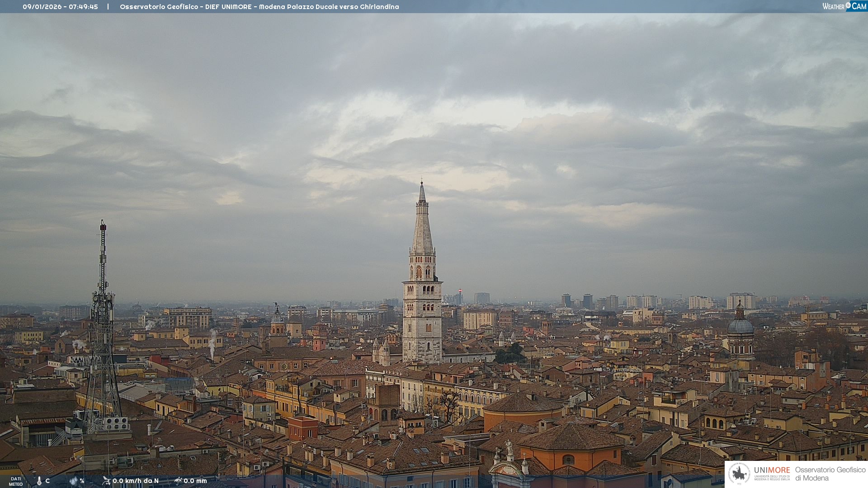The height and width of the screenshot is (488, 868).
Task: Click the UNIMORE horse rider seal
Action: click(x=739, y=474)
